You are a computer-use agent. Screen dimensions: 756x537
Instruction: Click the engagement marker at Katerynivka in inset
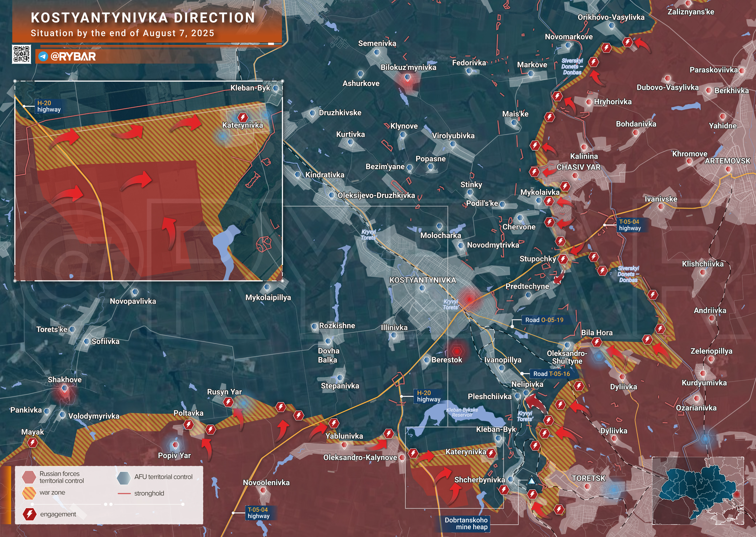tap(243, 117)
